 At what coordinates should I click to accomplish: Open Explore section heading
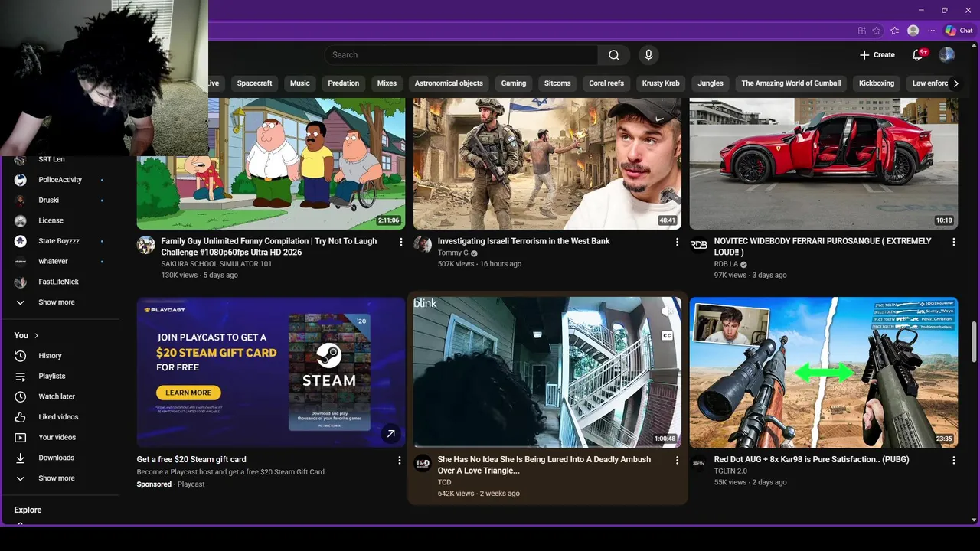28,510
